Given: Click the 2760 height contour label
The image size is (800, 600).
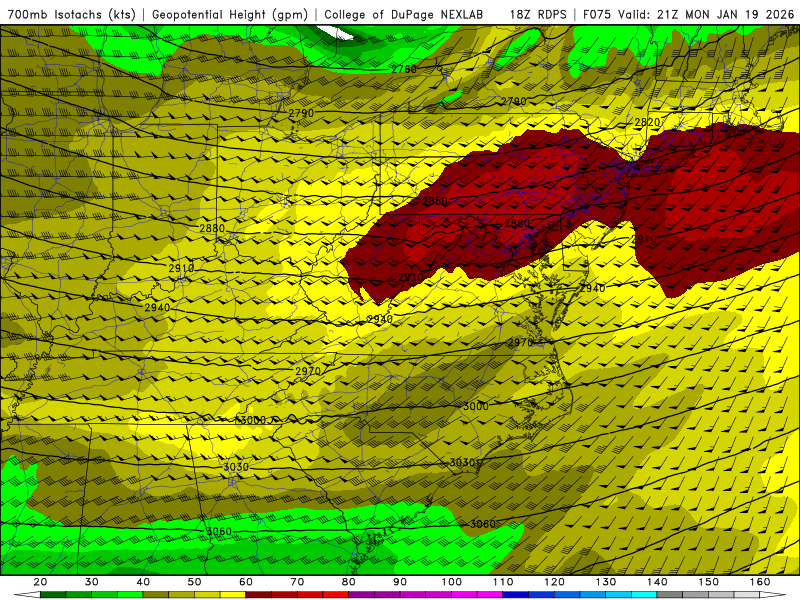Looking at the screenshot, I should 404,69.
